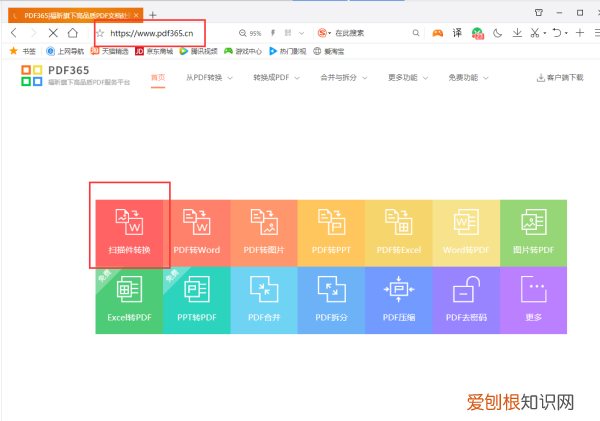Click the plus icon in browser toolbar
600x421 pixels.
coord(580,33)
